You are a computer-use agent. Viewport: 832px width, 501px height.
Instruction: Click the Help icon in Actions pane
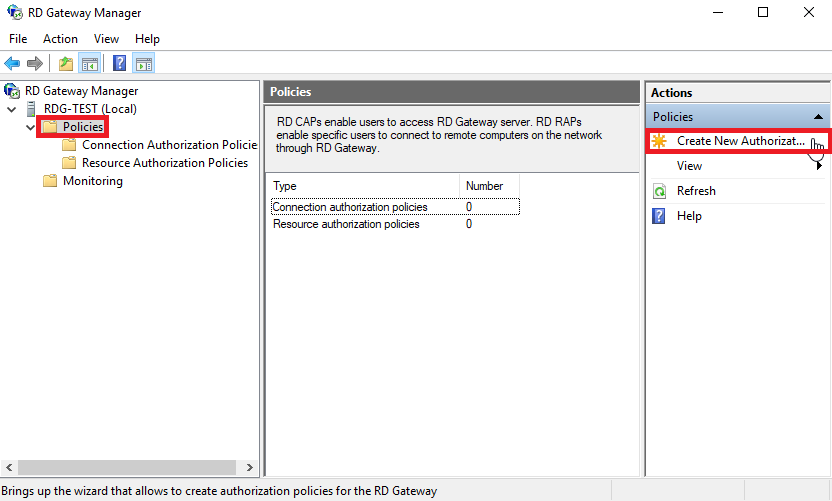coord(658,216)
